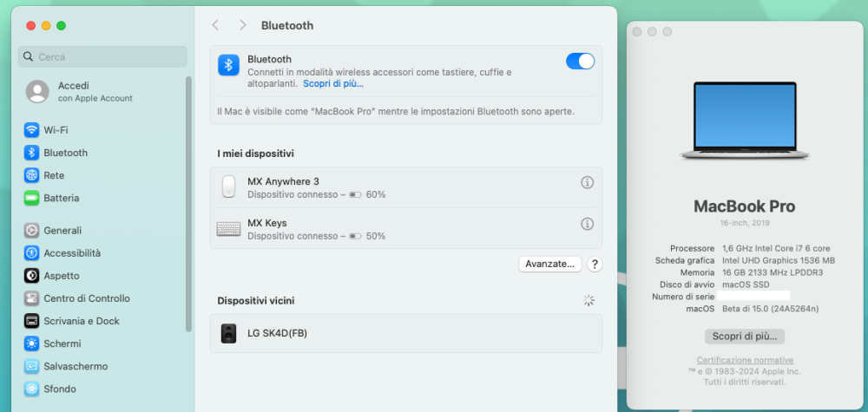This screenshot has width=868, height=412.
Task: Click the 50% battery indicator
Action: click(x=367, y=236)
